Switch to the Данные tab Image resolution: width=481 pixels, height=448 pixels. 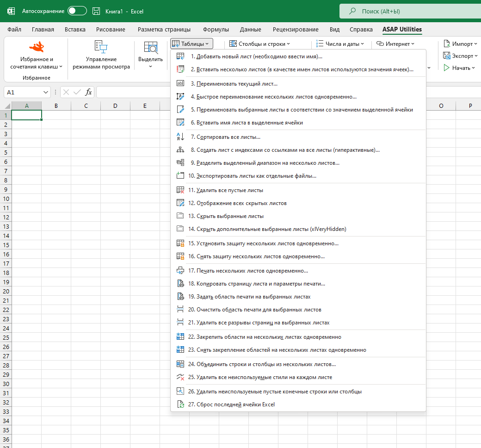pos(251,30)
